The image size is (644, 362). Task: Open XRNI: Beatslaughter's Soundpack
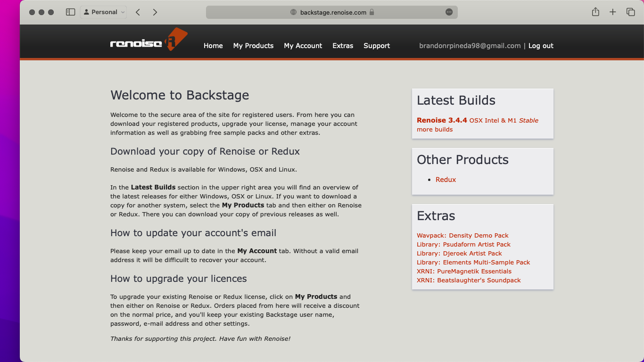pos(469,280)
